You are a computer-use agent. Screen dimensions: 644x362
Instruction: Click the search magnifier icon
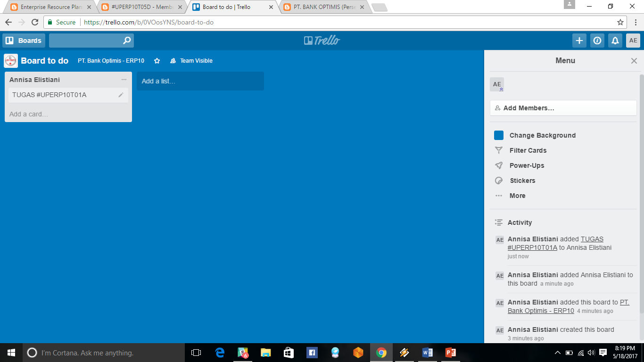(127, 41)
